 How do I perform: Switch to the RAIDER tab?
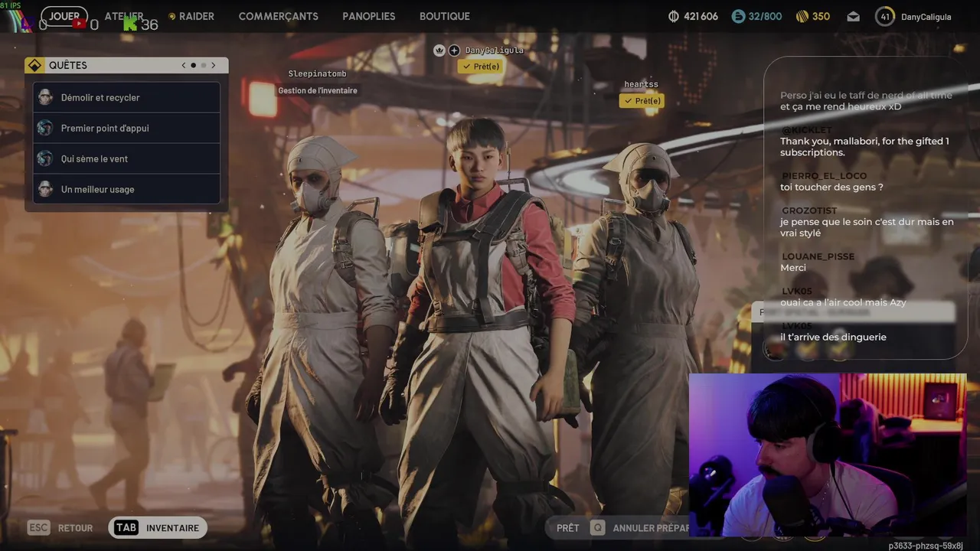click(191, 16)
